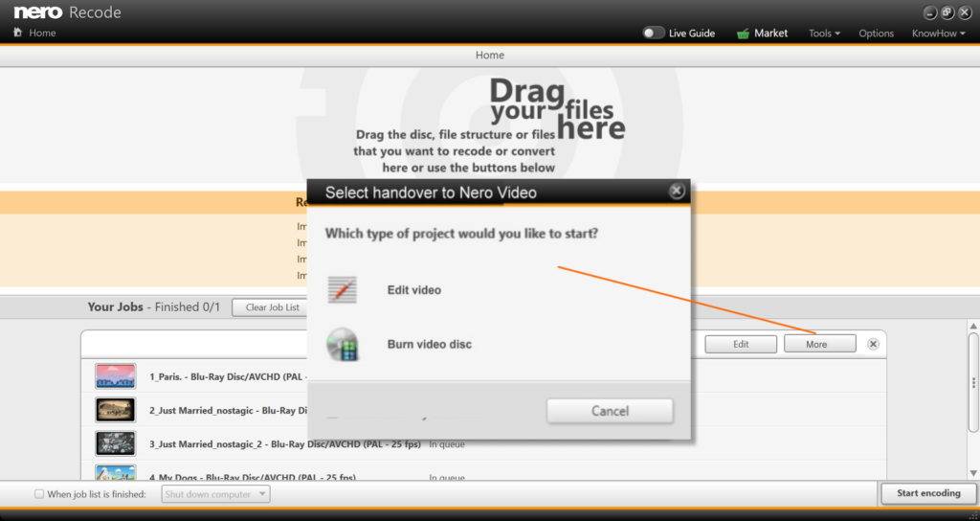The width and height of the screenshot is (980, 521).
Task: Click the Burn video disc icon
Action: 343,344
